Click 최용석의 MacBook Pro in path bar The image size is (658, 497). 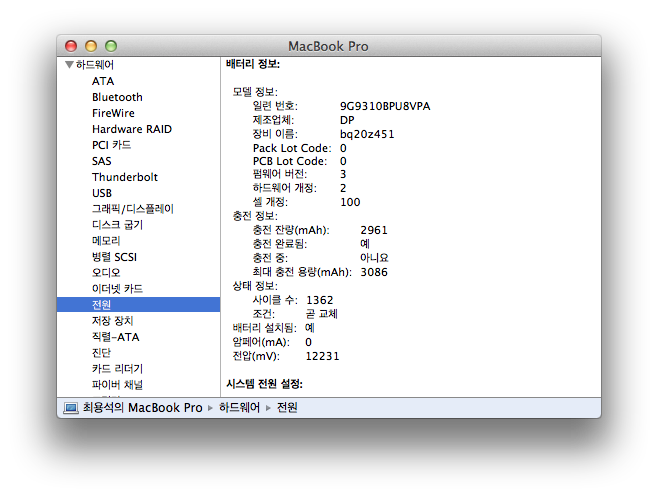143,408
